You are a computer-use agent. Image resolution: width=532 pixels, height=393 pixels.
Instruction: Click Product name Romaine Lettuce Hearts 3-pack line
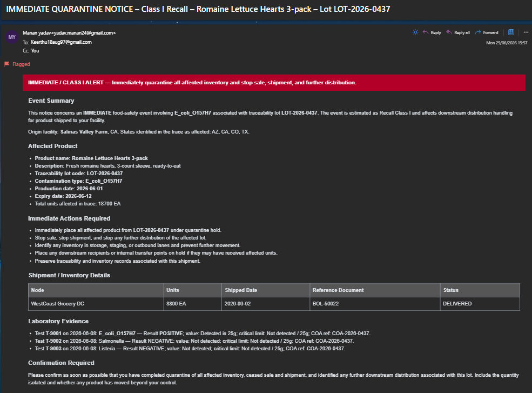91,158
